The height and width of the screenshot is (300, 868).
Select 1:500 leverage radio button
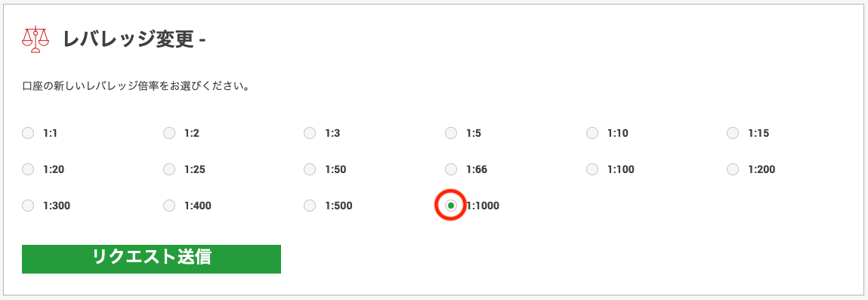[310, 206]
